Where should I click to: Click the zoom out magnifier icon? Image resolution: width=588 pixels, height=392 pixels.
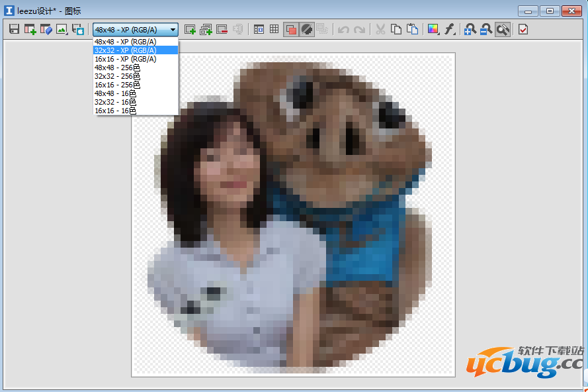coord(486,29)
